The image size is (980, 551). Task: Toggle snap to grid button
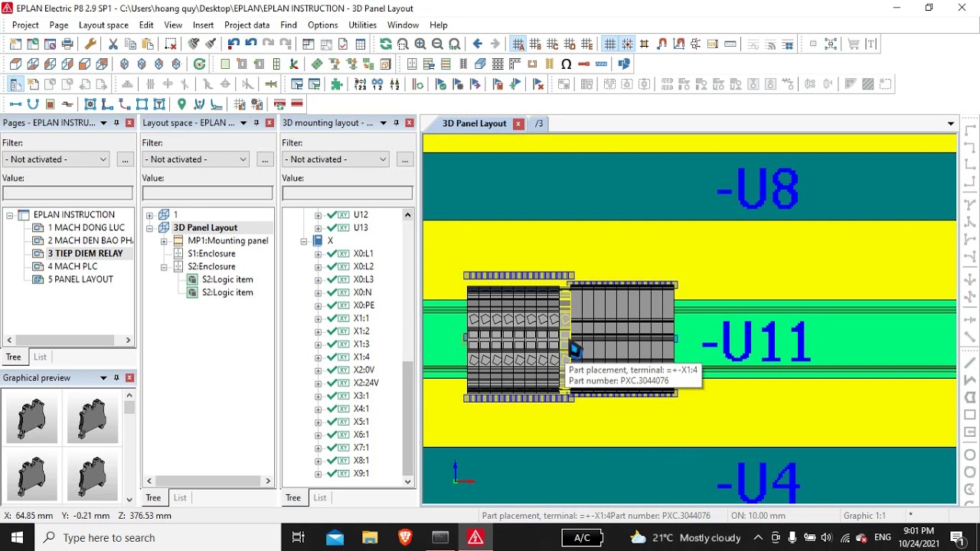click(x=627, y=44)
